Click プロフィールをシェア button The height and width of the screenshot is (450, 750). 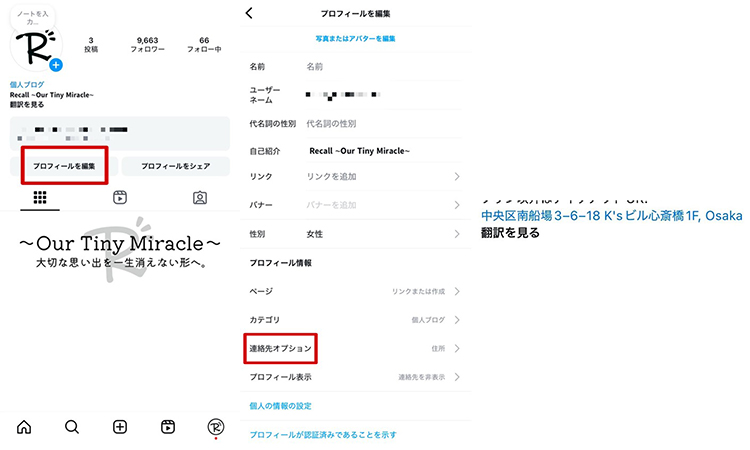click(176, 166)
